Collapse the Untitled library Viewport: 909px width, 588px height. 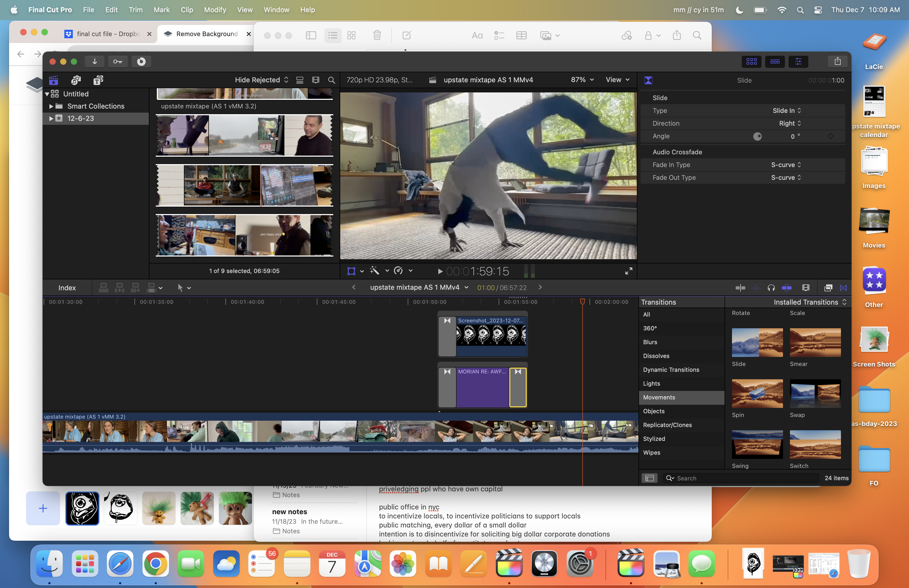point(47,94)
